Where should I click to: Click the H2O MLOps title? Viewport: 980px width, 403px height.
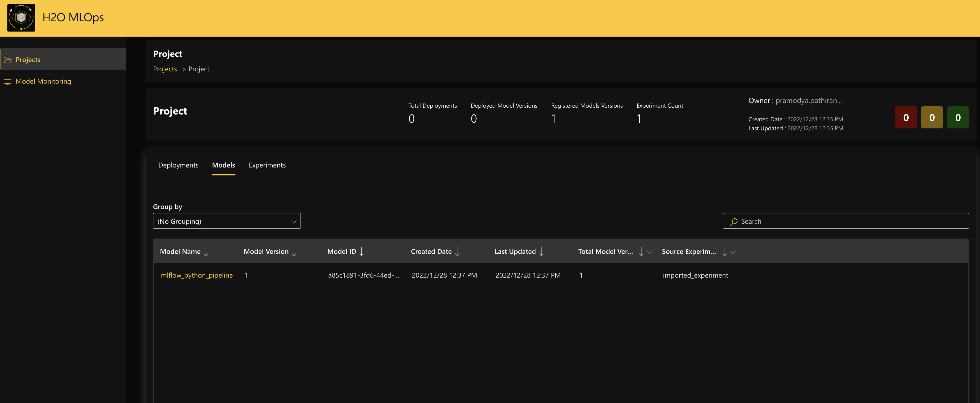[x=73, y=17]
